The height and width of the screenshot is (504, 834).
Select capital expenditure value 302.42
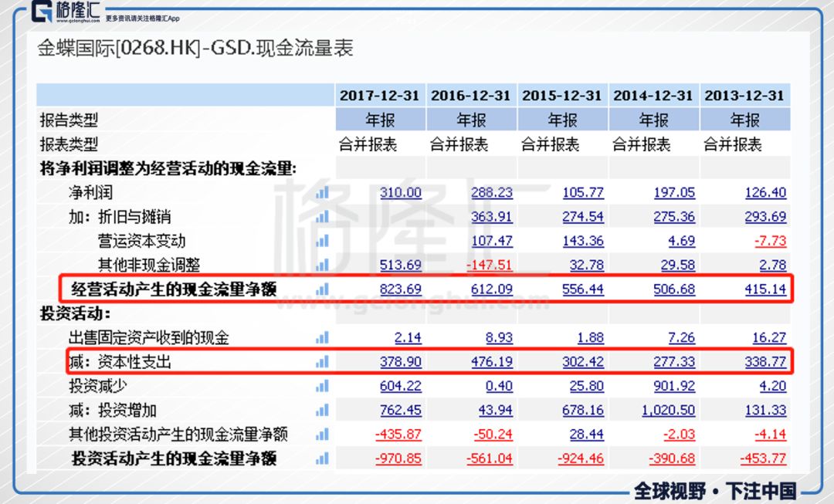coord(584,361)
